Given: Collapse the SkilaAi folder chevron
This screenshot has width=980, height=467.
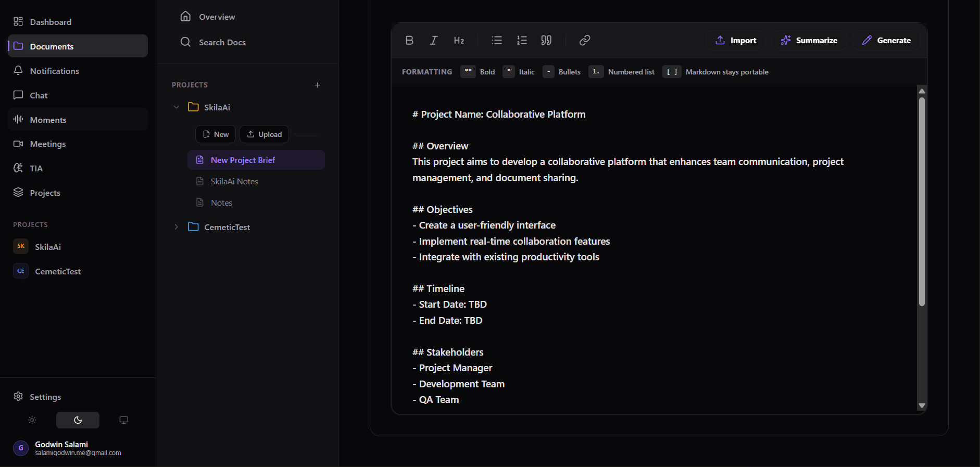Looking at the screenshot, I should click(177, 107).
